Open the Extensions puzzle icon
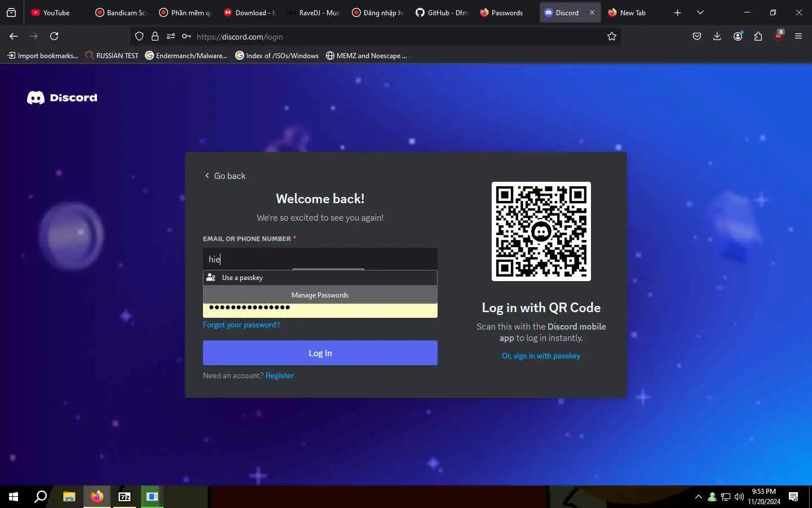 click(758, 36)
